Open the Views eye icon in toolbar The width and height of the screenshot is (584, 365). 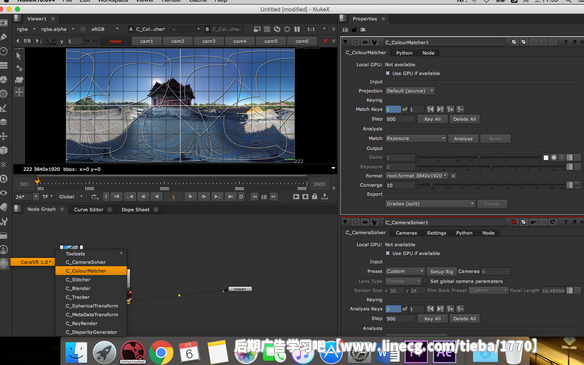coord(4,193)
